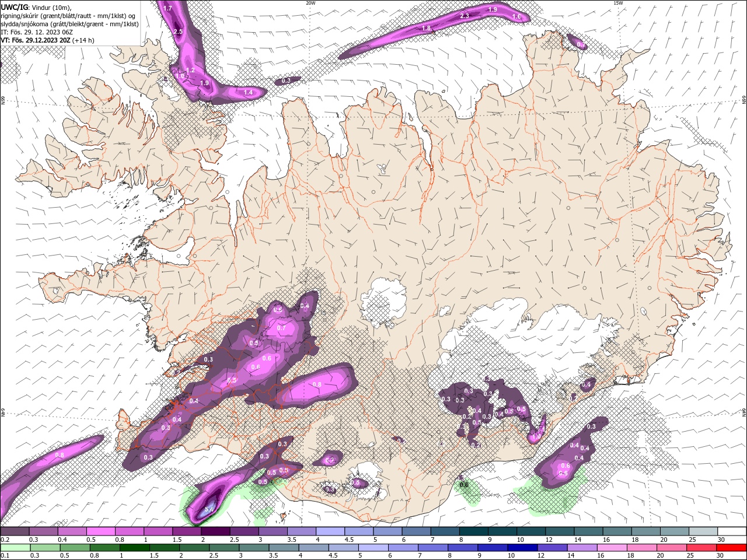Click the "2.5" precipitation value on the map
Screen dimensions: 747x560
tap(178, 32)
